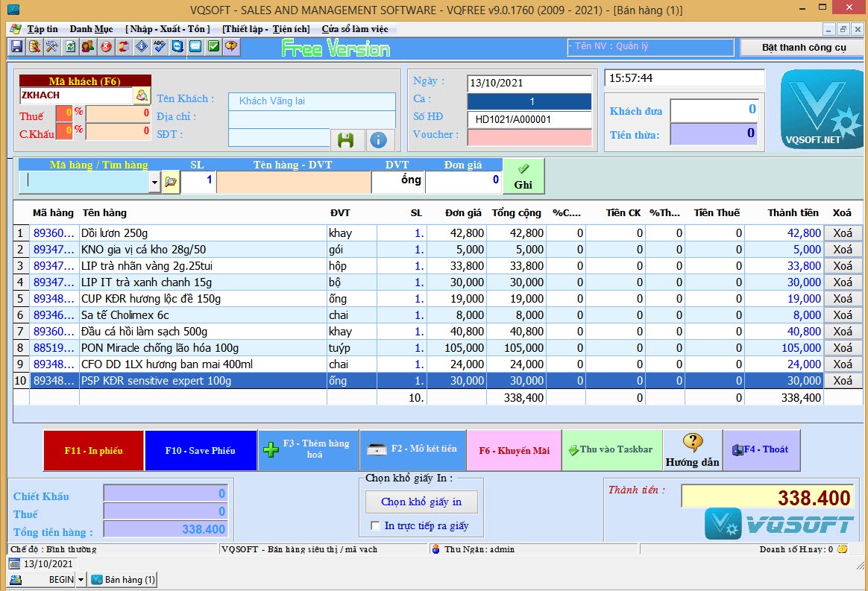Click the green checkmark toolbar icon
The height and width of the screenshot is (591, 868).
(213, 46)
